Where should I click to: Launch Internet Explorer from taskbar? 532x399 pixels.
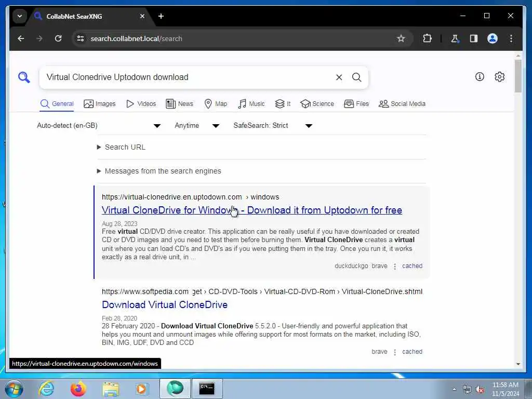pos(46,389)
